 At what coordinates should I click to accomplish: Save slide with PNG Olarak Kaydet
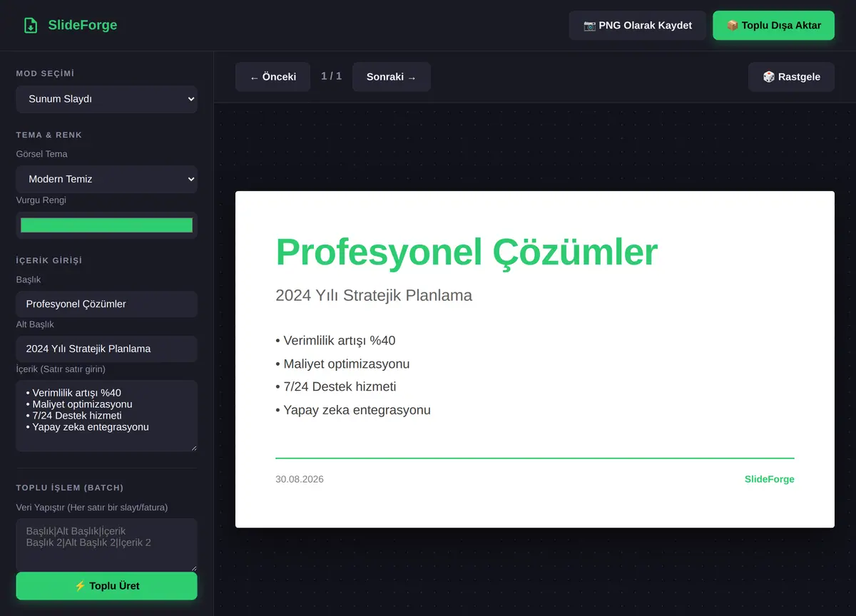(638, 26)
